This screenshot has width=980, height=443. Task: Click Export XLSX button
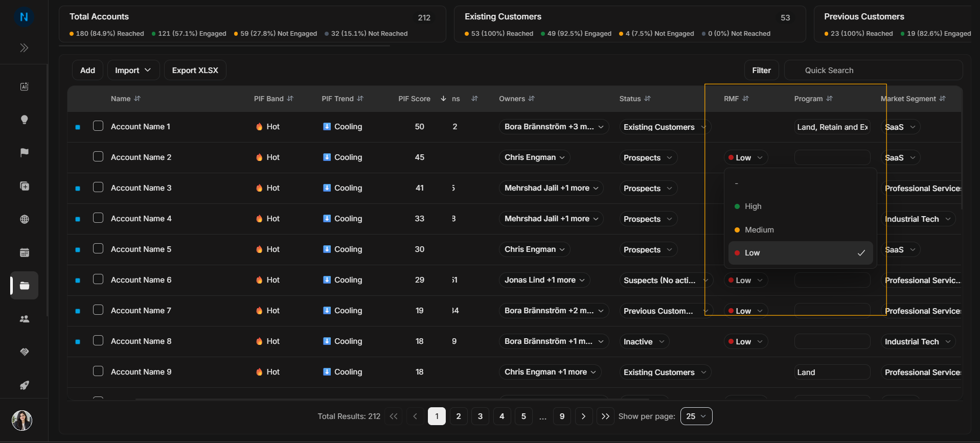point(195,71)
